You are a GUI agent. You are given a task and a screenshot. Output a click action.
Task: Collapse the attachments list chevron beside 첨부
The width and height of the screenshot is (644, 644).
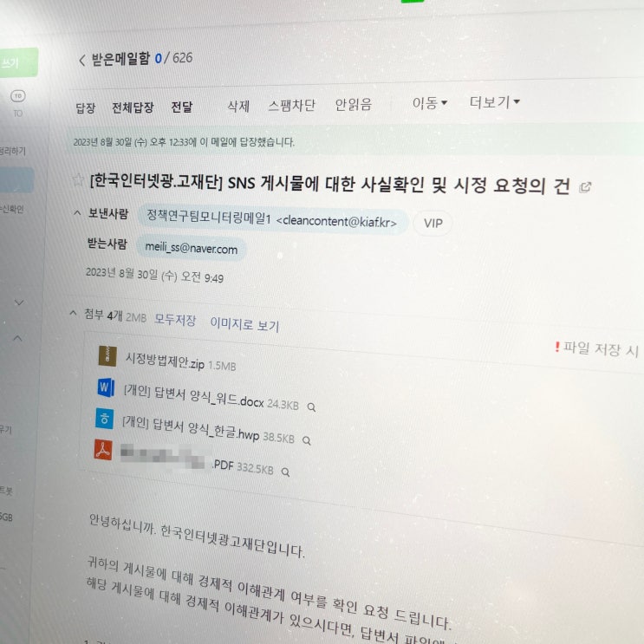(x=73, y=313)
